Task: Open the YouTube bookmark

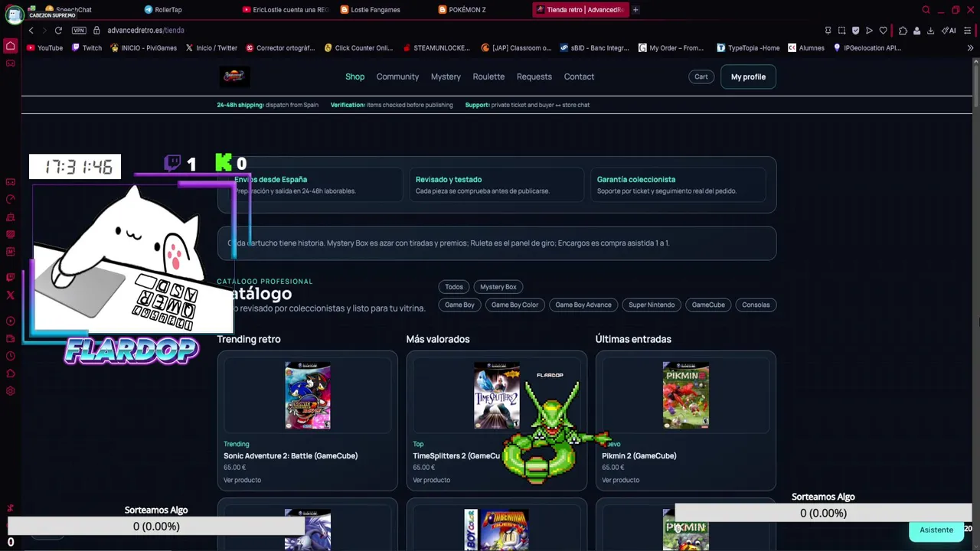Action: (45, 47)
